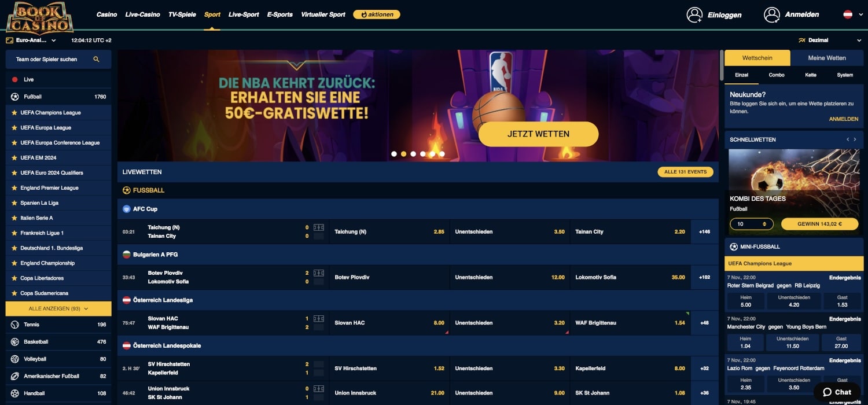Click the star next to UEFA Champions League
The height and width of the screenshot is (405, 868).
14,112
